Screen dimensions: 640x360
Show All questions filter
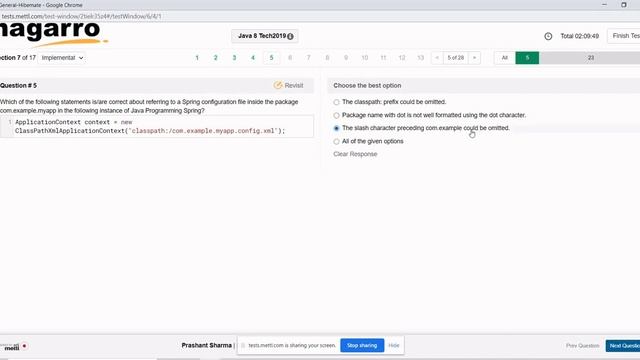coord(505,58)
